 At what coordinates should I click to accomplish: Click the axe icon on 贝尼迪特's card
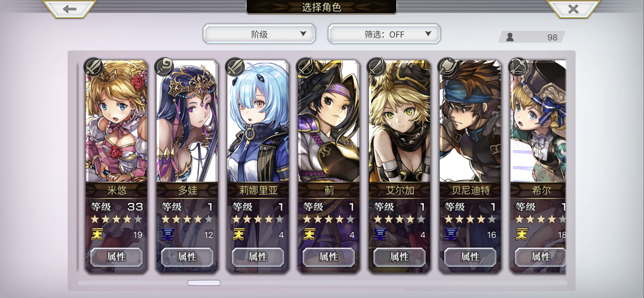(447, 67)
